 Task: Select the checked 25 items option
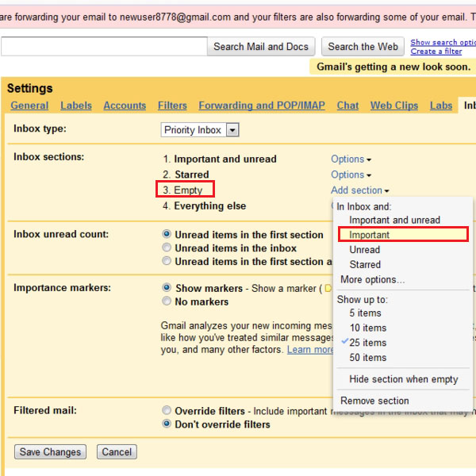[367, 343]
